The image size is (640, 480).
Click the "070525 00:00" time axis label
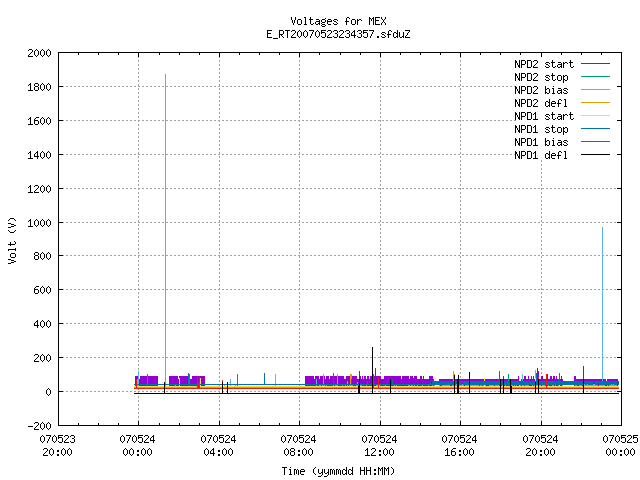tap(620, 446)
